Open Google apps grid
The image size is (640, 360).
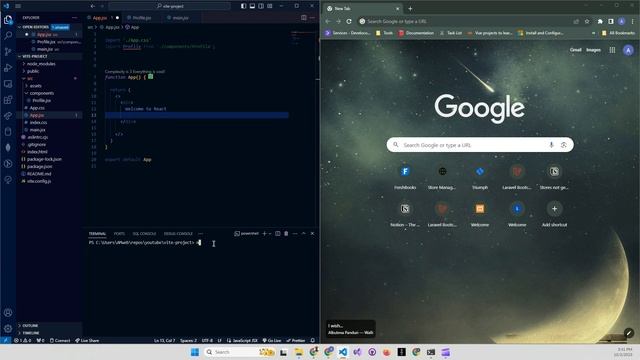pyautogui.click(x=612, y=50)
